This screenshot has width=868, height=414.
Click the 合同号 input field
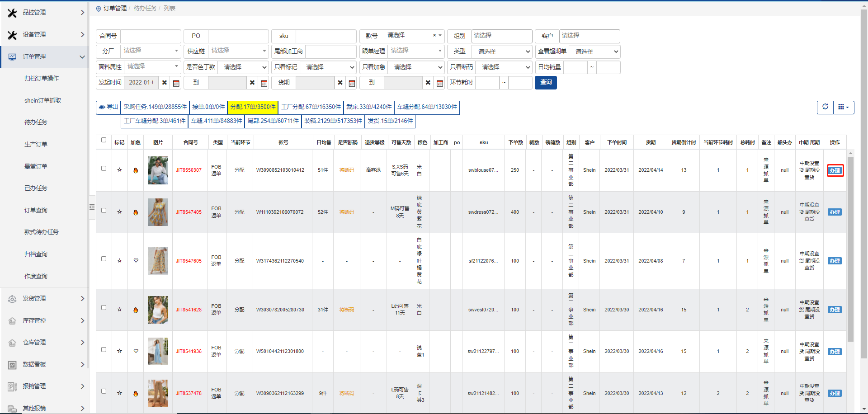pyautogui.click(x=151, y=36)
